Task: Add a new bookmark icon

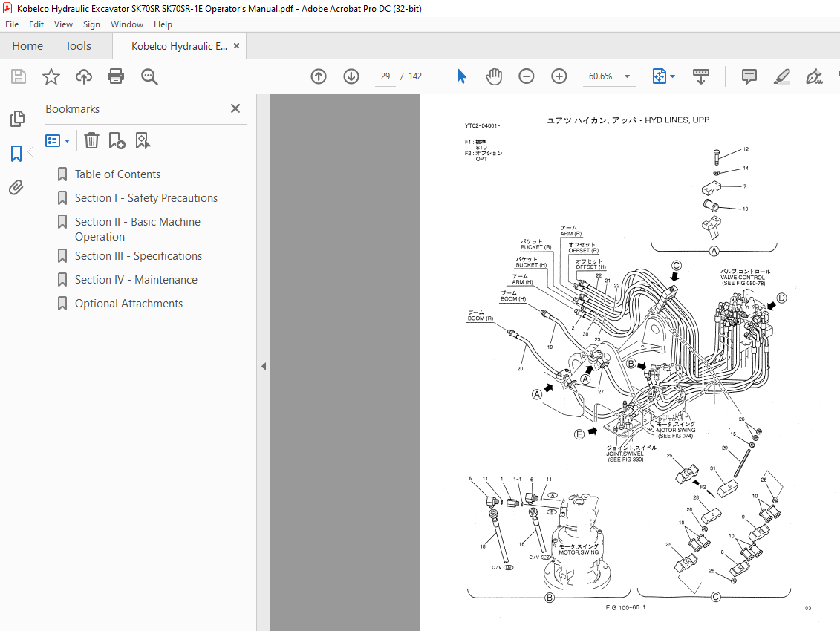Action: click(117, 141)
